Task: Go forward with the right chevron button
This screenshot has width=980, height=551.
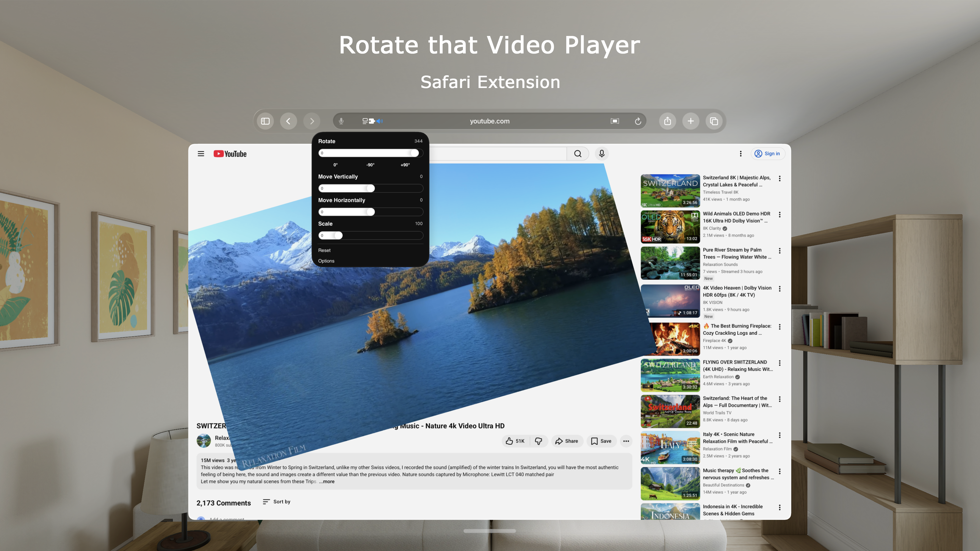Action: [312, 121]
